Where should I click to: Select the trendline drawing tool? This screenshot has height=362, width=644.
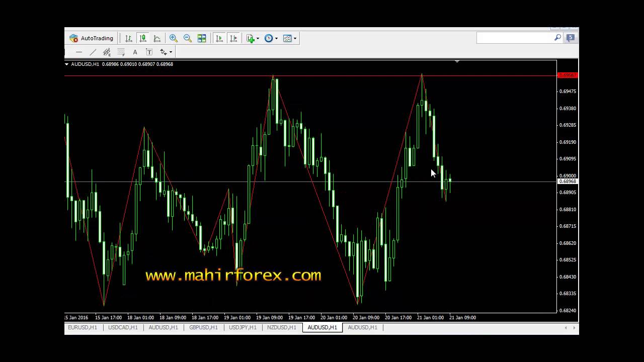pyautogui.click(x=93, y=52)
